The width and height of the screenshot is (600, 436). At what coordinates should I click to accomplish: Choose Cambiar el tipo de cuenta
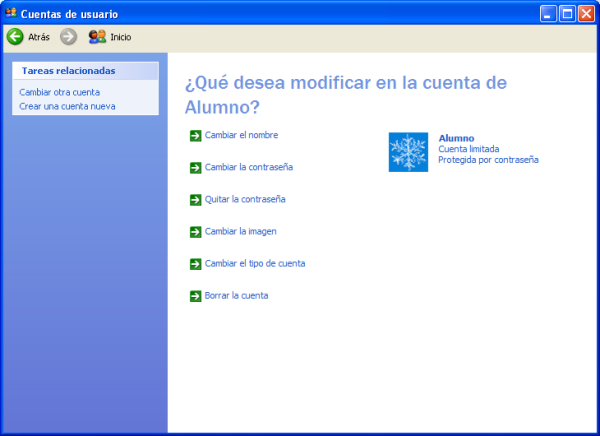[254, 263]
